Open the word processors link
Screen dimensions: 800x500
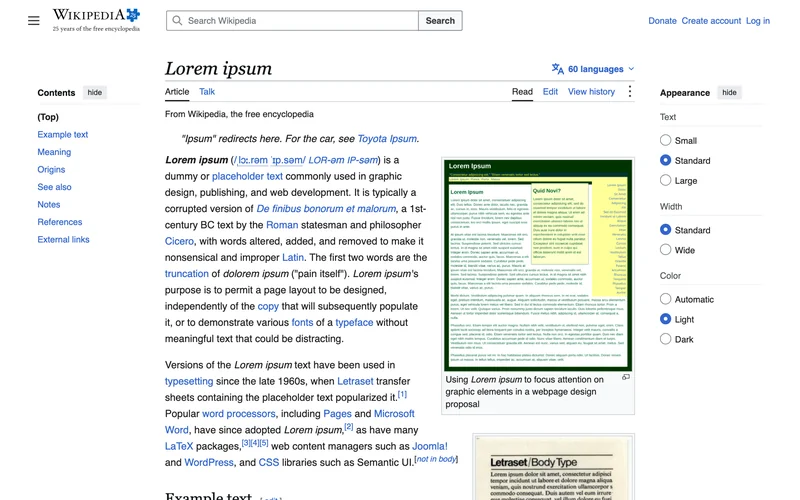point(239,414)
